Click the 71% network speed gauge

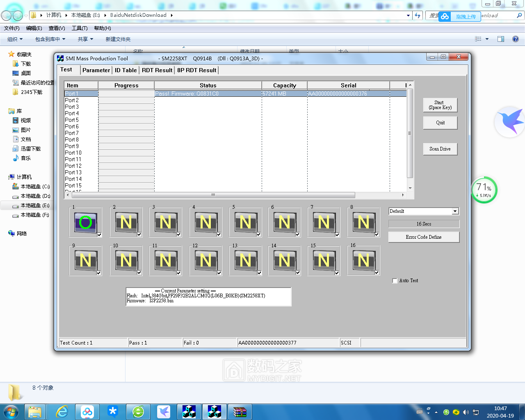coord(484,190)
